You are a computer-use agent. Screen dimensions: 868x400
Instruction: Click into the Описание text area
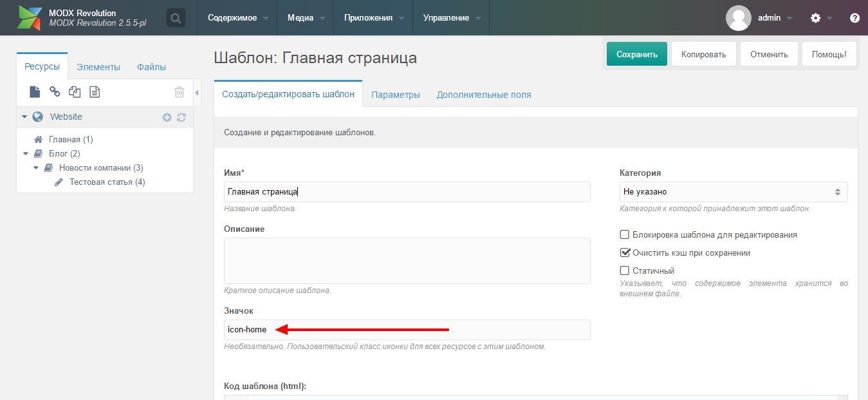tap(407, 261)
